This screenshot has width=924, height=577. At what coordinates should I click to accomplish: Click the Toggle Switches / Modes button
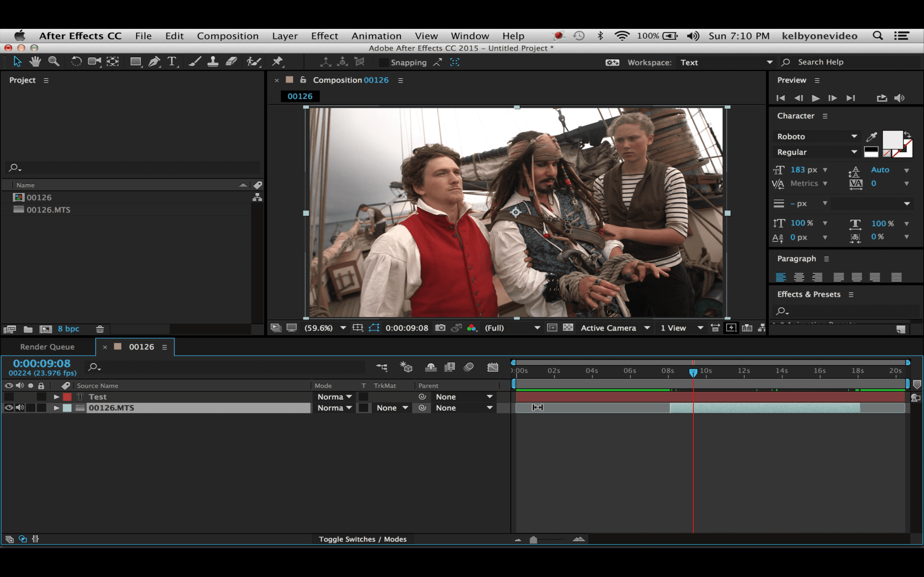coord(363,539)
